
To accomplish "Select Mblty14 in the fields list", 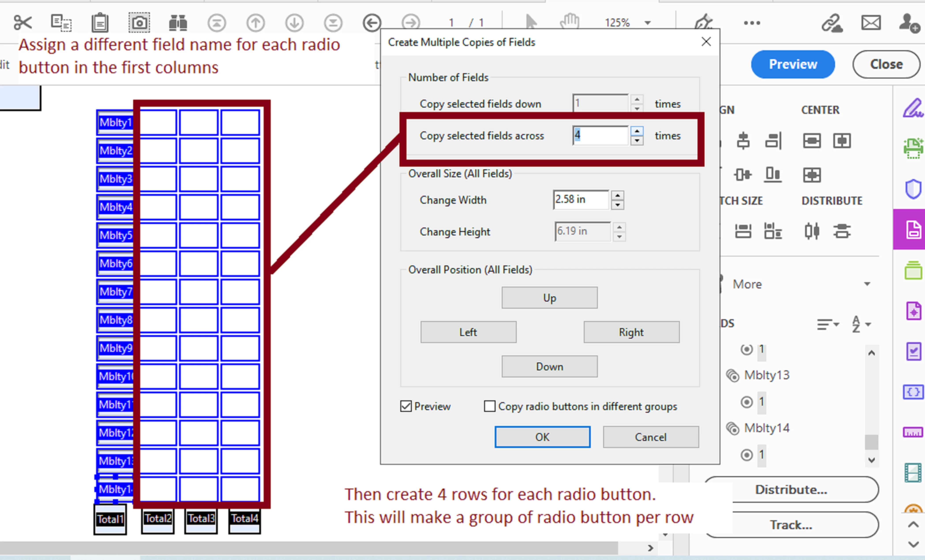I will [766, 428].
